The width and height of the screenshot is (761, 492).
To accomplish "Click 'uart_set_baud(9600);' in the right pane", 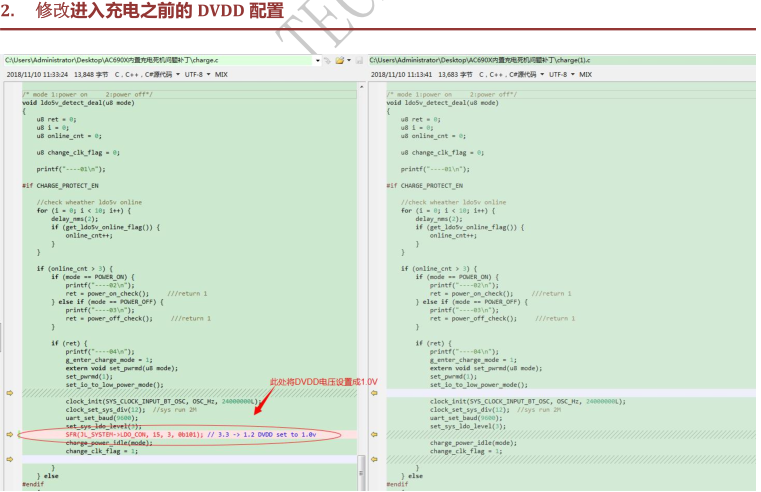I will coord(466,418).
